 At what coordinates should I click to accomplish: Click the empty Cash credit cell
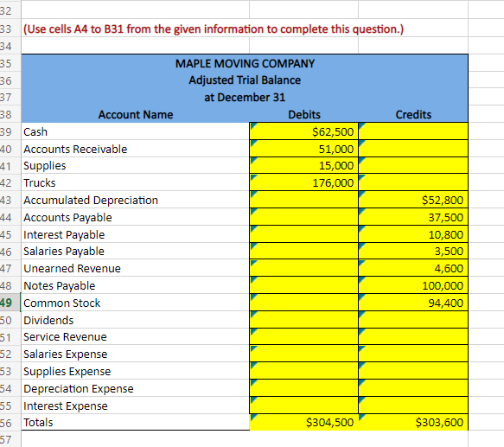pyautogui.click(x=413, y=131)
